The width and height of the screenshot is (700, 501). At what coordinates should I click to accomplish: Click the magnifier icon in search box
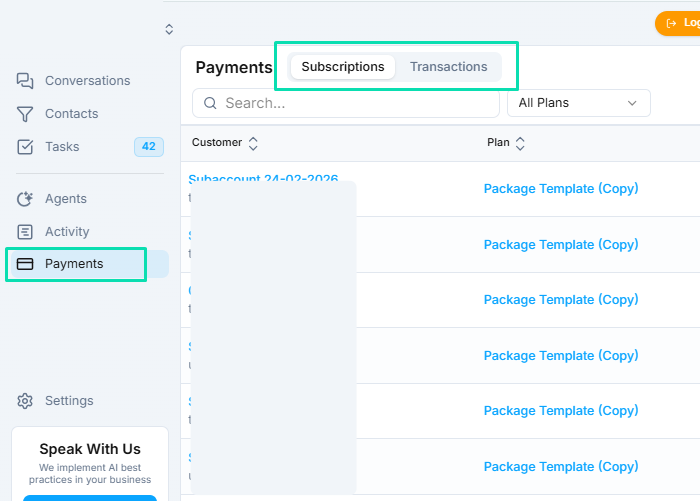[x=210, y=103]
